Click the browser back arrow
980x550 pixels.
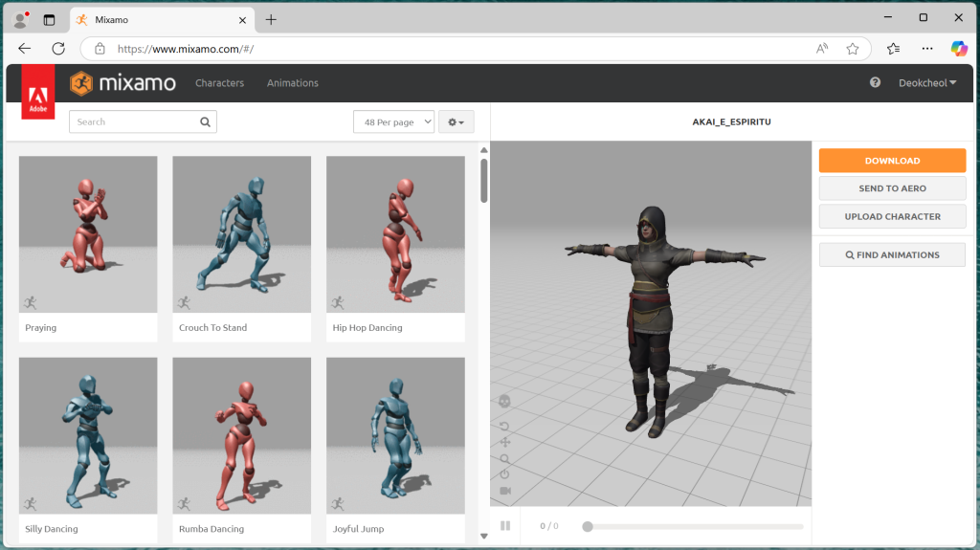point(24,49)
